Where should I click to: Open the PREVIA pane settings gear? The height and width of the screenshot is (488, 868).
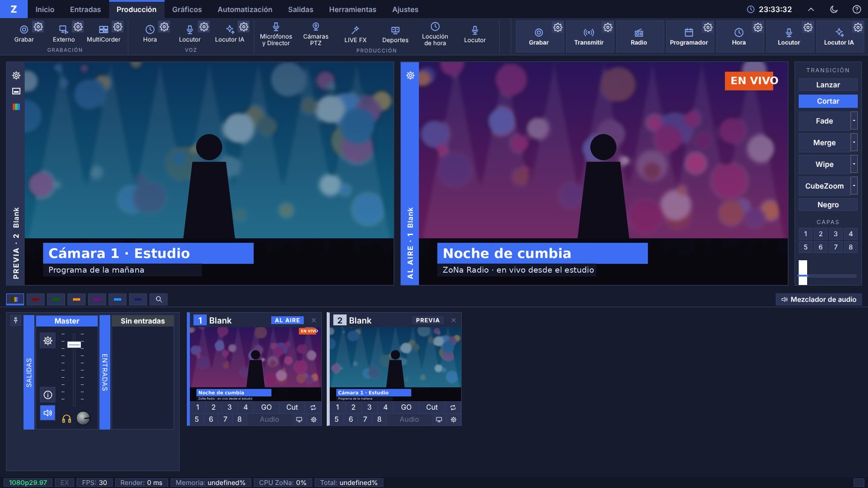[x=16, y=75]
